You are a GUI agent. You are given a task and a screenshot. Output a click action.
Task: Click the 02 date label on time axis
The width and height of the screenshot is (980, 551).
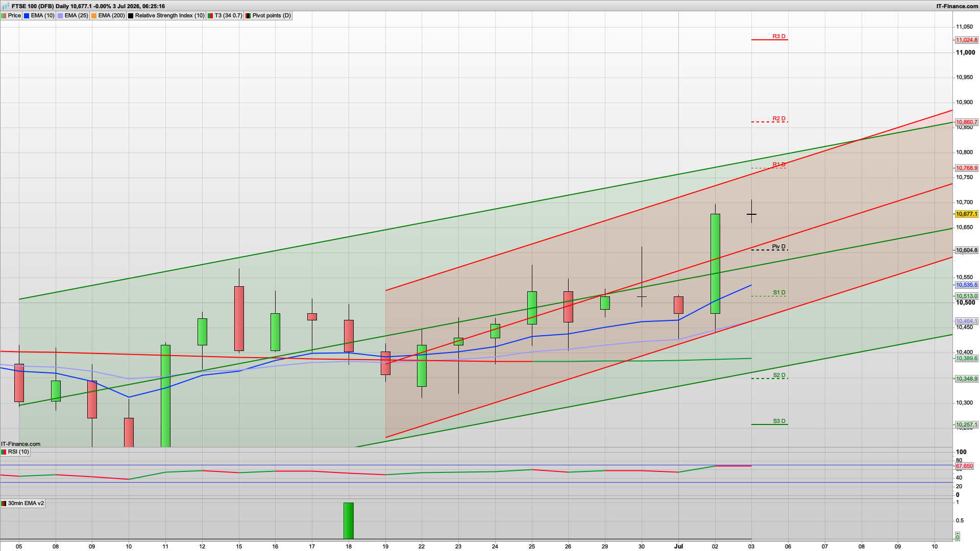tap(715, 546)
